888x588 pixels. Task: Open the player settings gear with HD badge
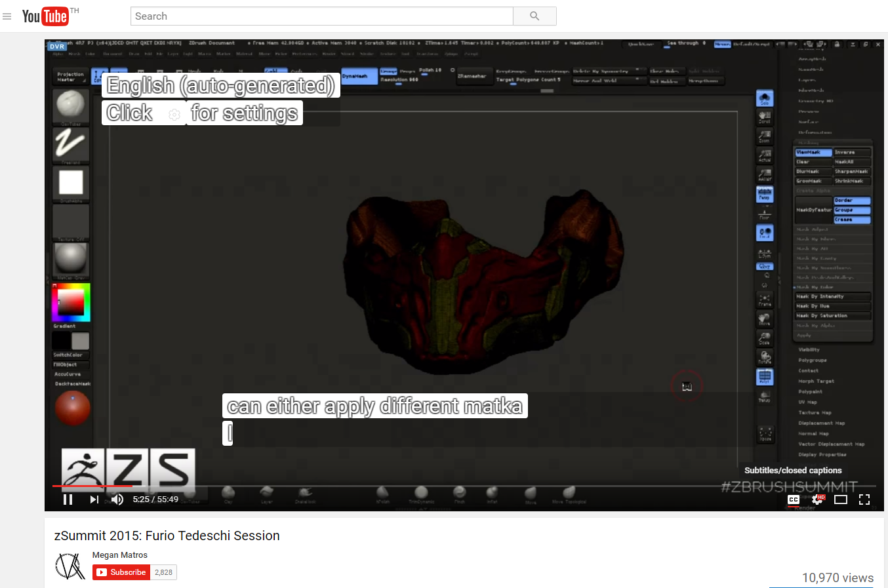[818, 500]
